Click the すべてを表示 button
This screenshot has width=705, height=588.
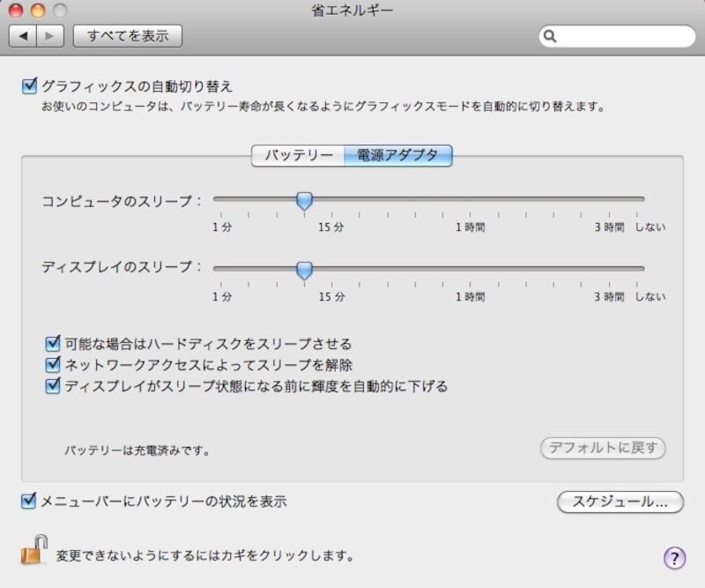[x=128, y=36]
